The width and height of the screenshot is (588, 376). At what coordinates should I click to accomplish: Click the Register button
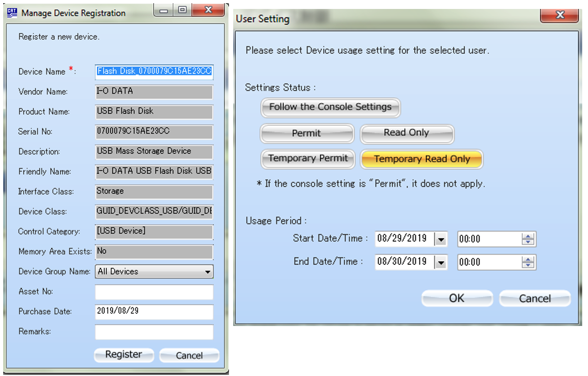124,355
